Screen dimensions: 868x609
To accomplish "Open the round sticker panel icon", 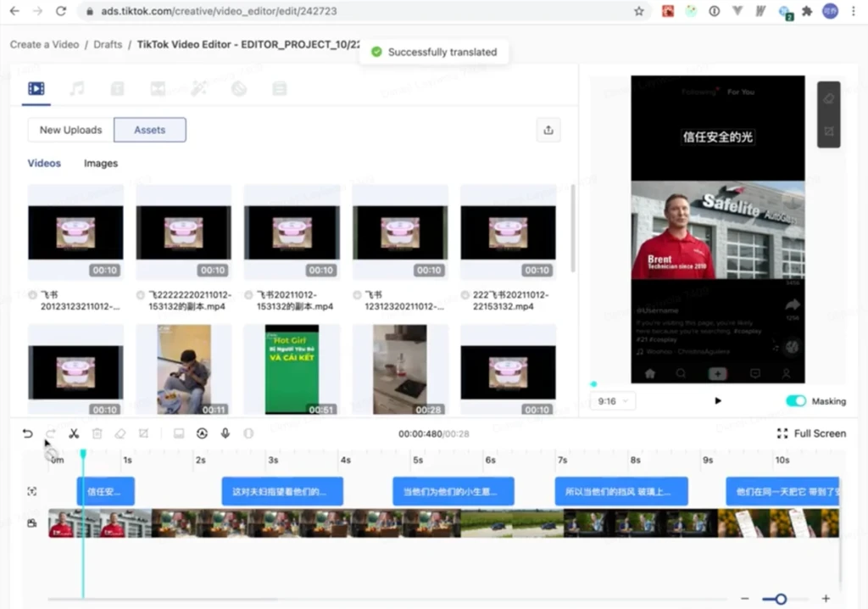I will pos(239,89).
